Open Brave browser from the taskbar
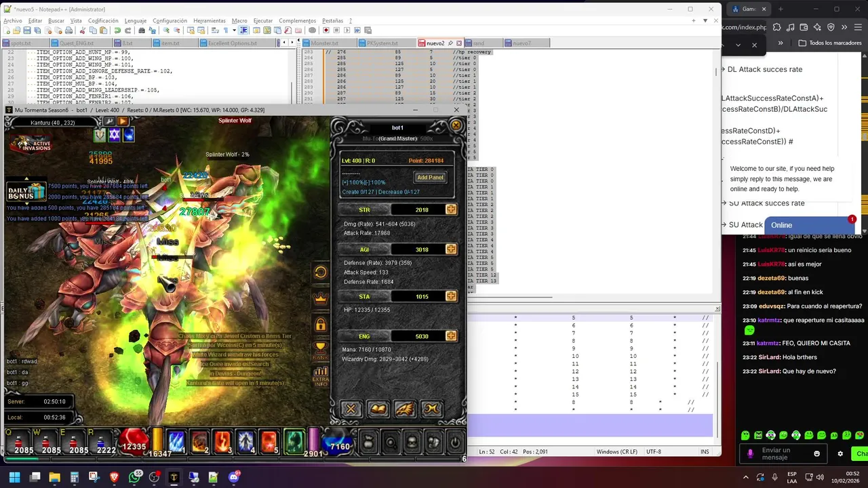868x488 pixels. [x=114, y=477]
